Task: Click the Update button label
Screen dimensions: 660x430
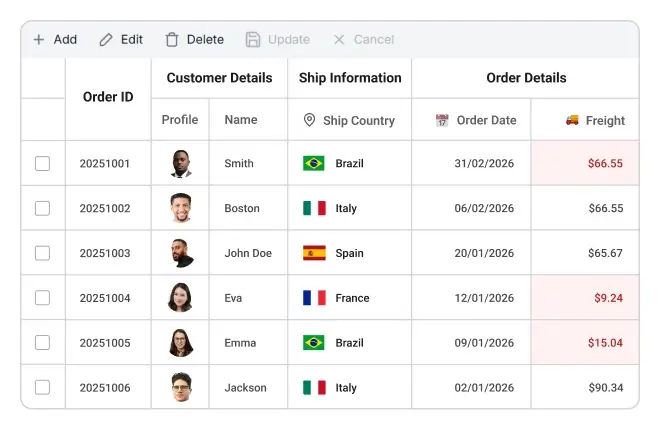Action: [x=289, y=40]
